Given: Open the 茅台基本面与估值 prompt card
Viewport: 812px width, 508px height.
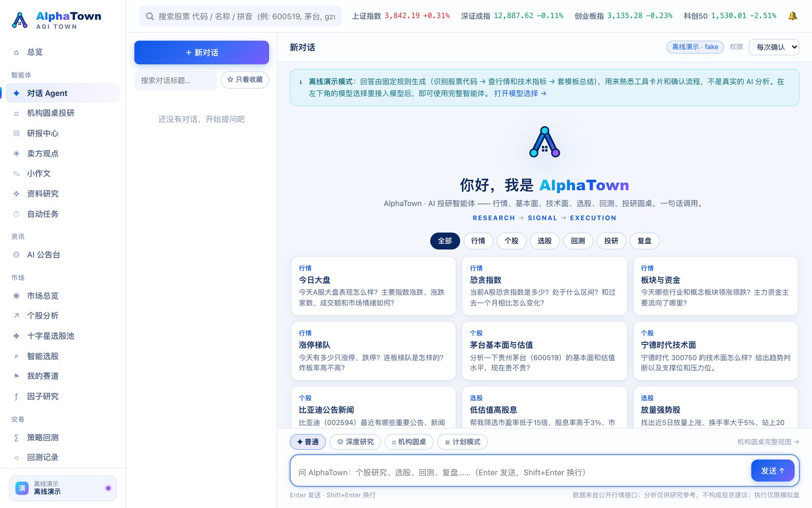Looking at the screenshot, I should tap(545, 351).
